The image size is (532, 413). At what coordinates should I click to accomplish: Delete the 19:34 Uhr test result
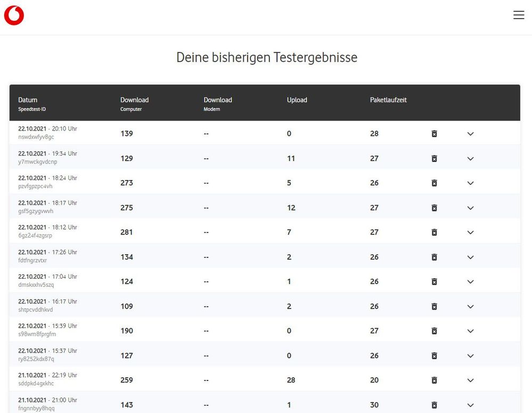(434, 158)
